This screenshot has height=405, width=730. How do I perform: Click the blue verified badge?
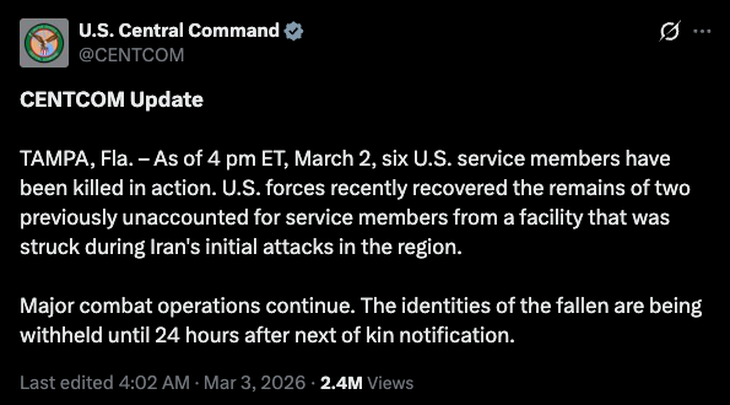[294, 31]
